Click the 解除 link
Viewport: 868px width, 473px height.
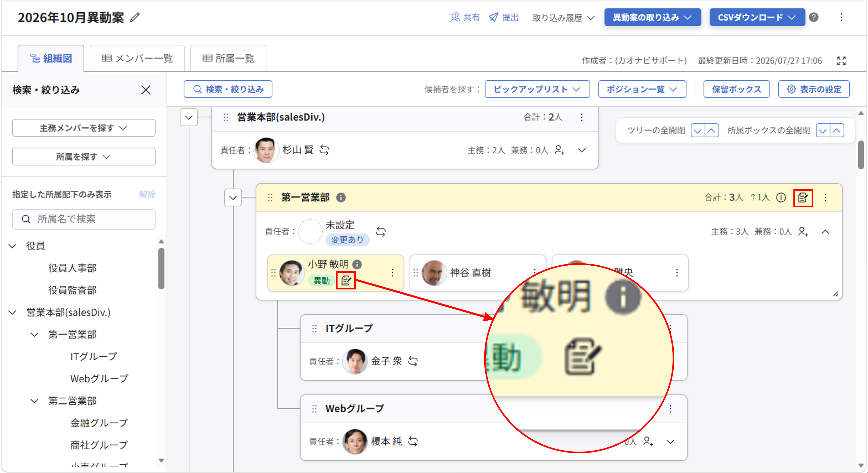(x=147, y=194)
